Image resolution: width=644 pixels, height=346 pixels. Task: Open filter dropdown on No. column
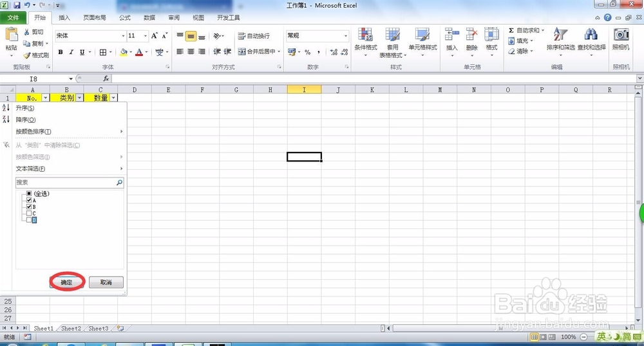click(46, 98)
